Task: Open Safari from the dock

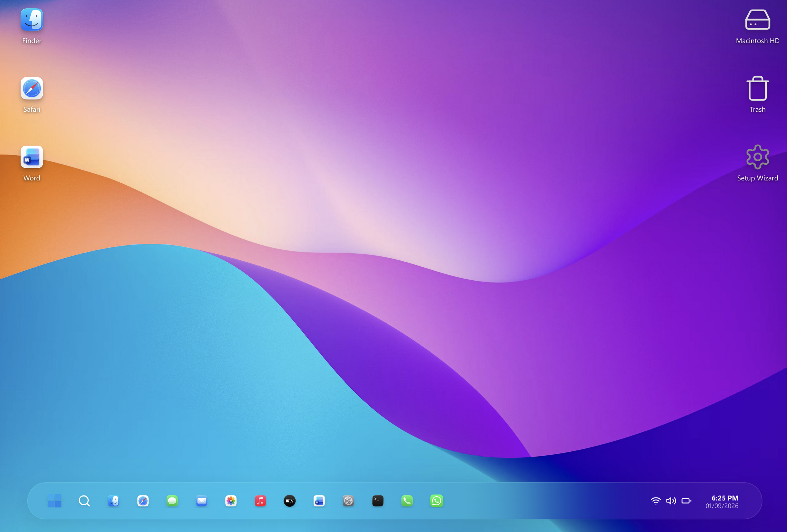Action: pos(143,501)
